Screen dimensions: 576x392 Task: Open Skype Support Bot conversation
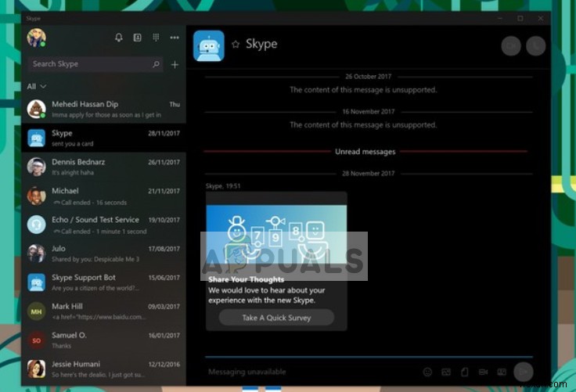coord(103,282)
